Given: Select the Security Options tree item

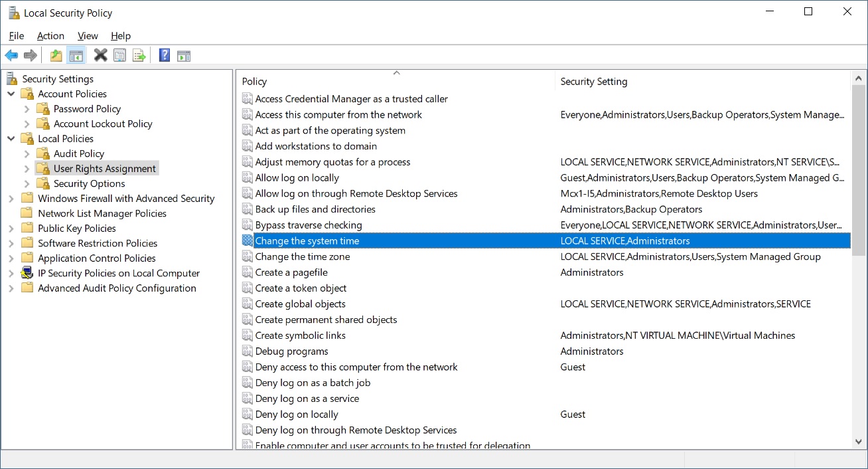Looking at the screenshot, I should point(90,183).
